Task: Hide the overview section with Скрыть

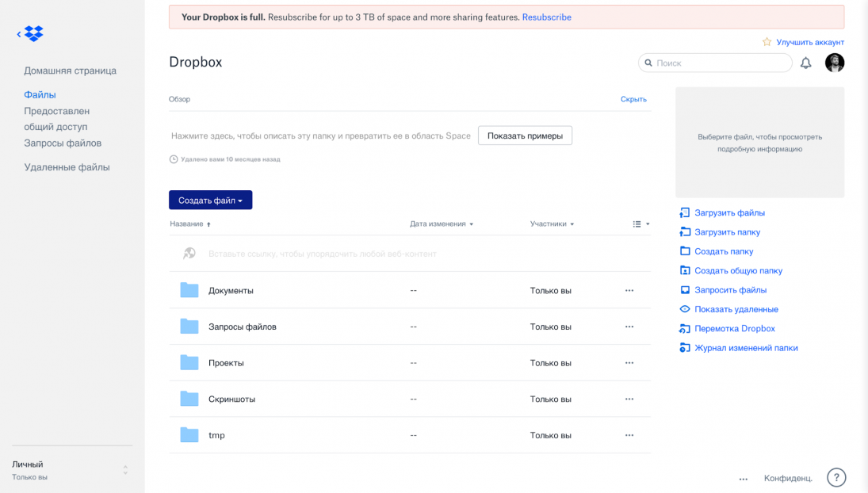Action: tap(633, 99)
